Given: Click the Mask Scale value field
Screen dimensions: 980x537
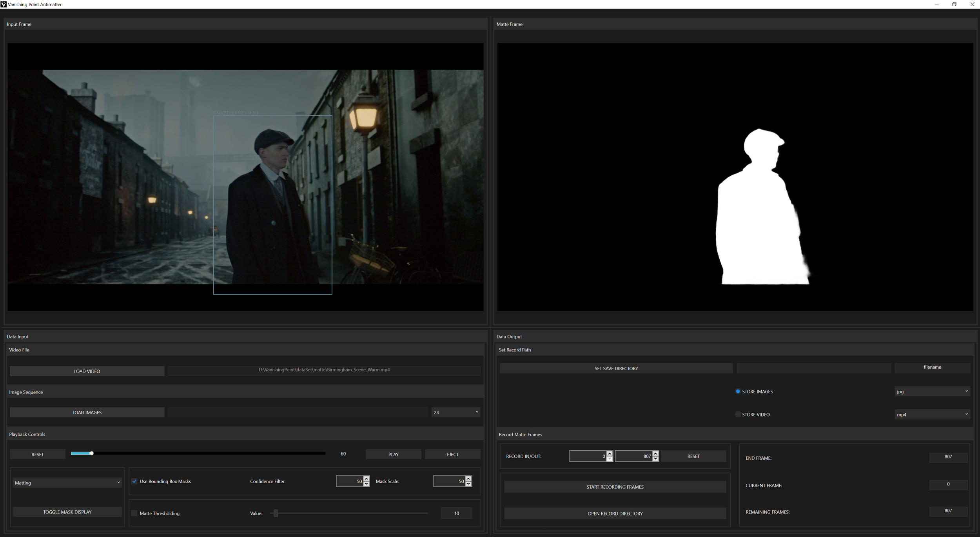Looking at the screenshot, I should (x=449, y=481).
